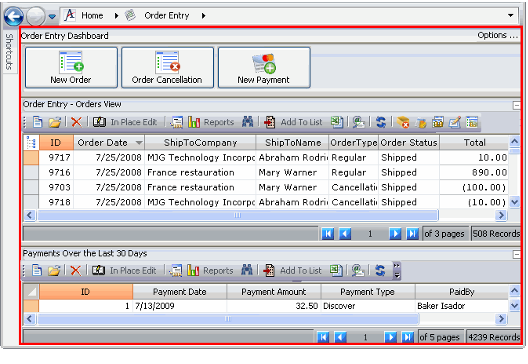Click the cancel order box icon
The width and height of the screenshot is (528, 364).
403,122
